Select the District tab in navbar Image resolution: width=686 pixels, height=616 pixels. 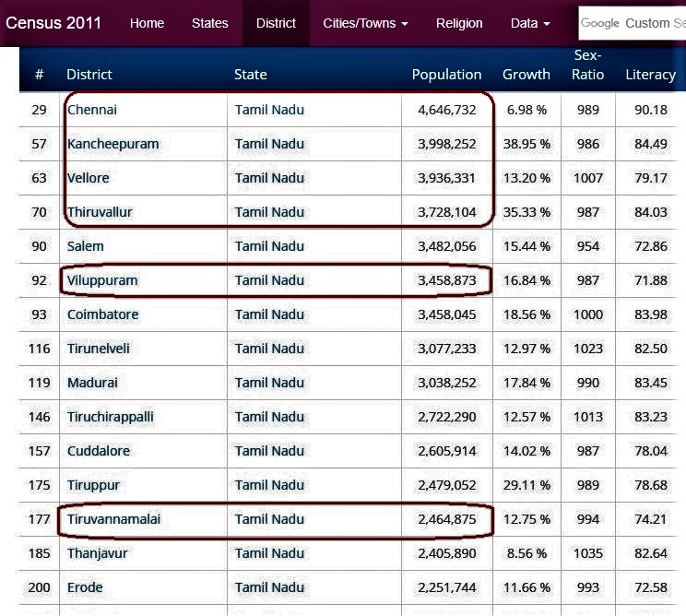point(276,23)
